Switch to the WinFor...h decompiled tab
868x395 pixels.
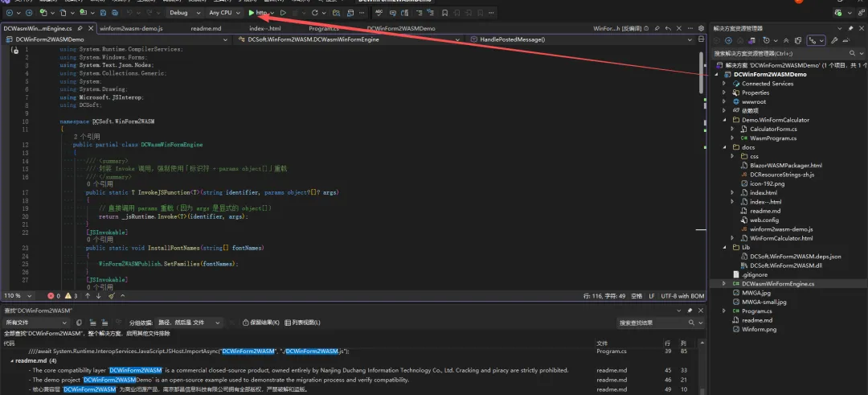[x=617, y=28]
